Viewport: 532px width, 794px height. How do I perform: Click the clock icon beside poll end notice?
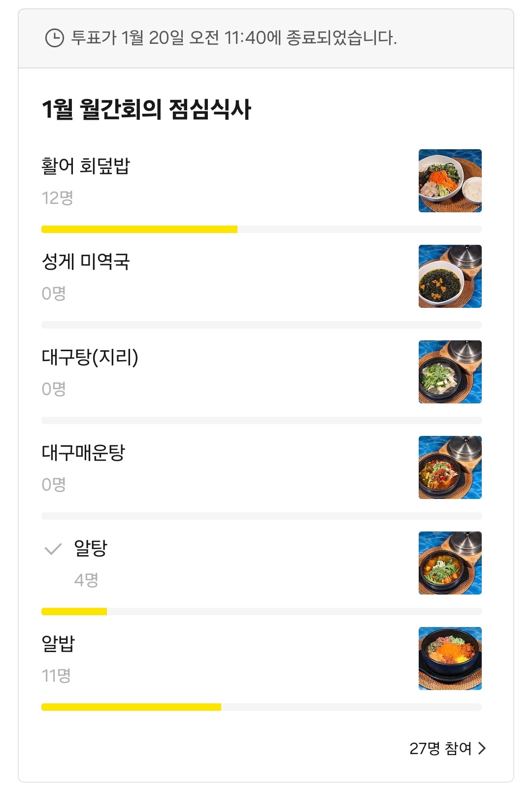coord(54,38)
